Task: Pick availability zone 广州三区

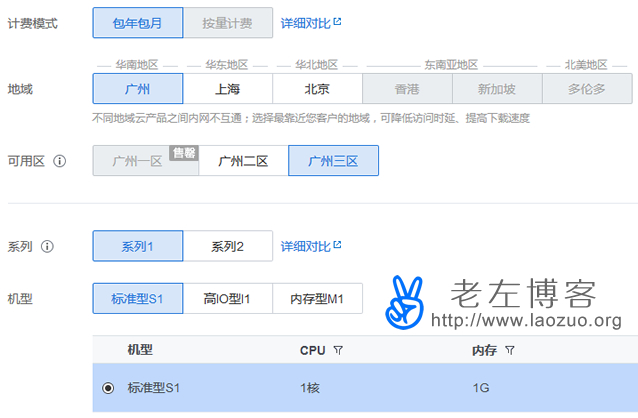Action: [x=333, y=161]
